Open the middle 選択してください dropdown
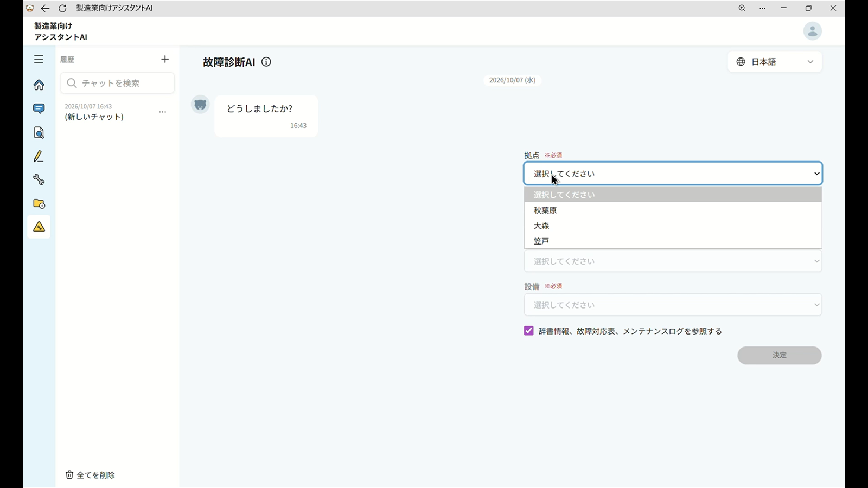The width and height of the screenshot is (868, 488). 673,261
